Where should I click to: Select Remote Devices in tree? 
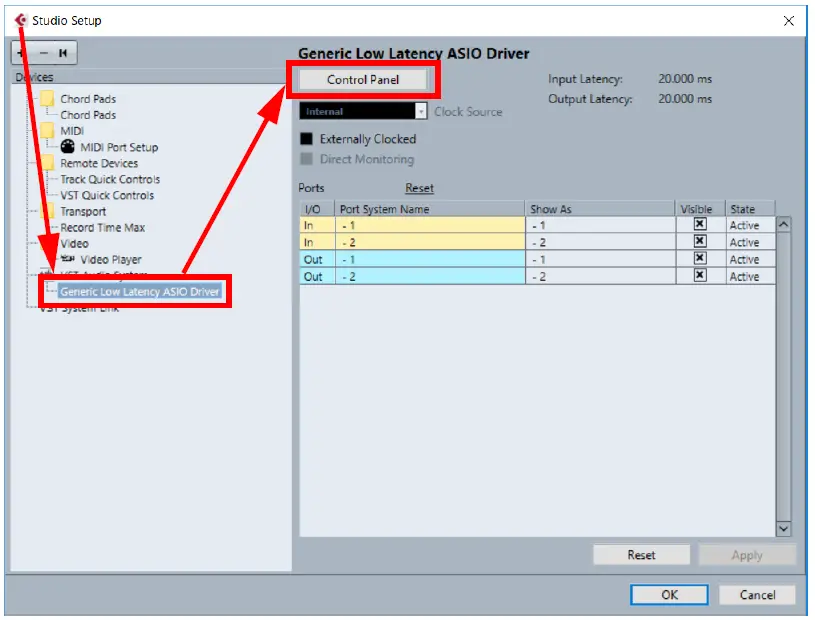(x=99, y=163)
